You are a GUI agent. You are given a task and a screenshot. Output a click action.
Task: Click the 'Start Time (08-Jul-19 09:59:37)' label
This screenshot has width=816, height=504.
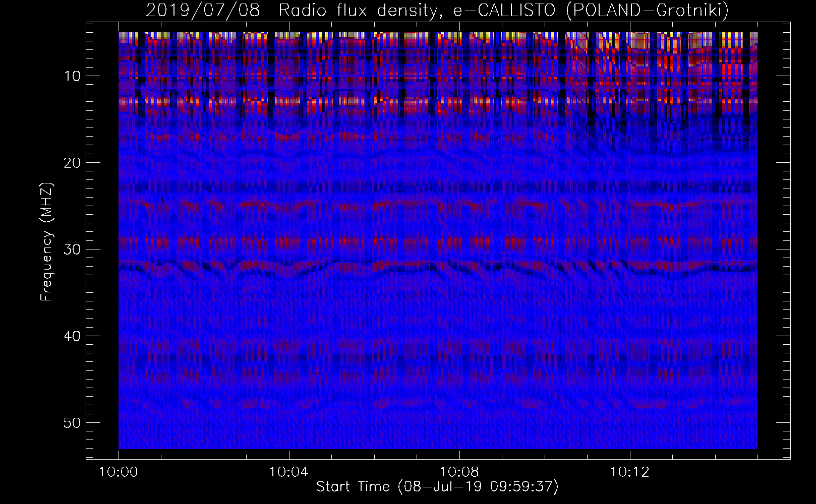coord(437,487)
